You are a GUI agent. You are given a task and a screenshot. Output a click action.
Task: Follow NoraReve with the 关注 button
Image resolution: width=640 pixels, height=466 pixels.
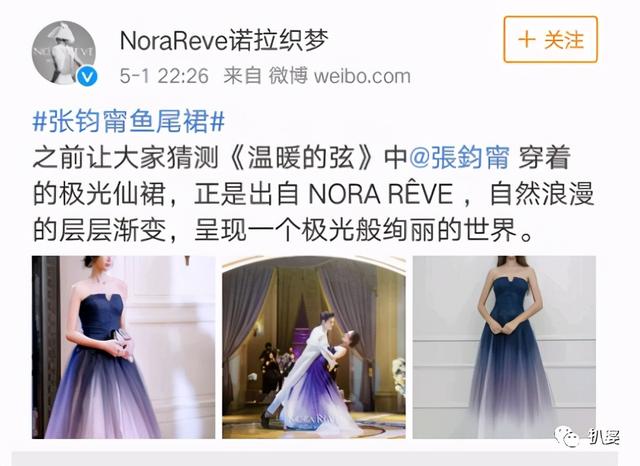tap(550, 40)
